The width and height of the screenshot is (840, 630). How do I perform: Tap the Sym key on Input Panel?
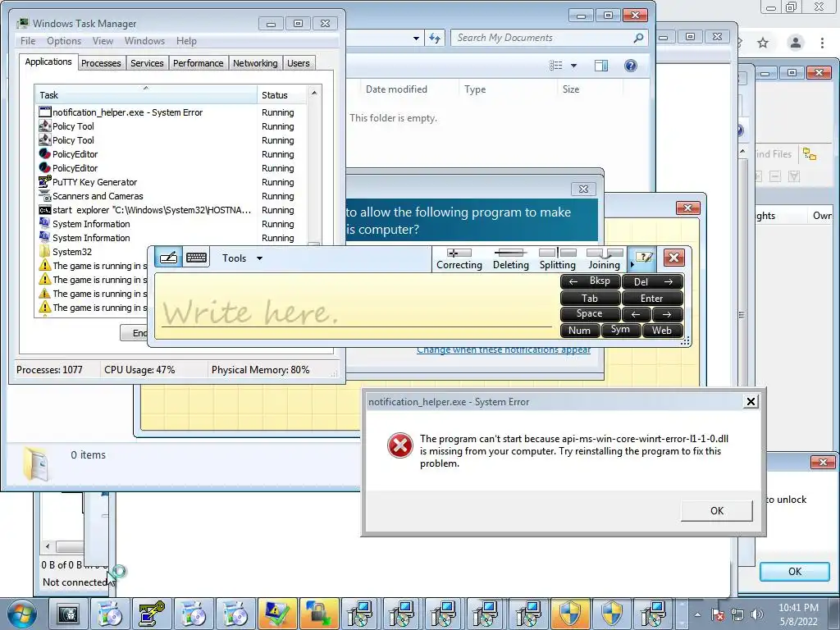coord(620,330)
